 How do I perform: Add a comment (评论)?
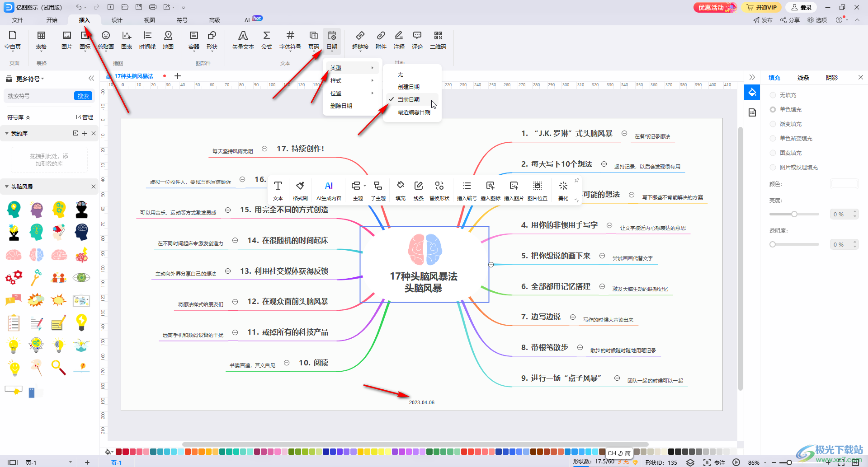coord(417,40)
